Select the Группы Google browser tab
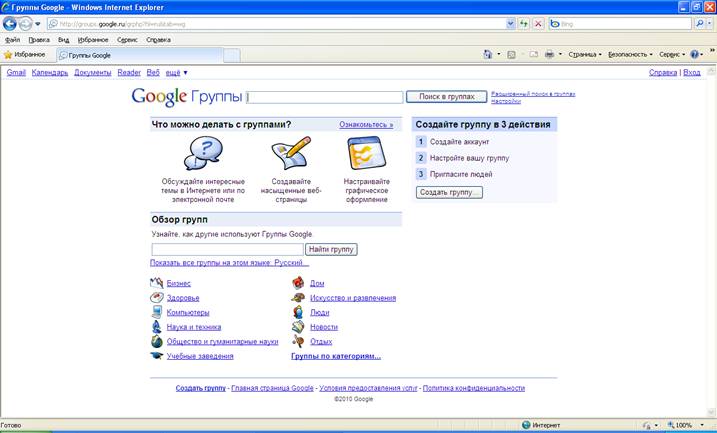Viewport: 717px width, 433px height. click(139, 55)
